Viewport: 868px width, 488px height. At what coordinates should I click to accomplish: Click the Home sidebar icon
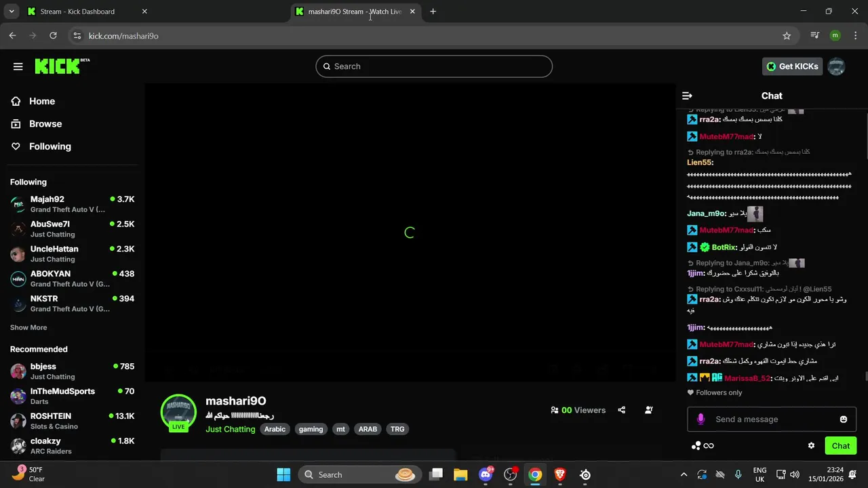point(16,101)
